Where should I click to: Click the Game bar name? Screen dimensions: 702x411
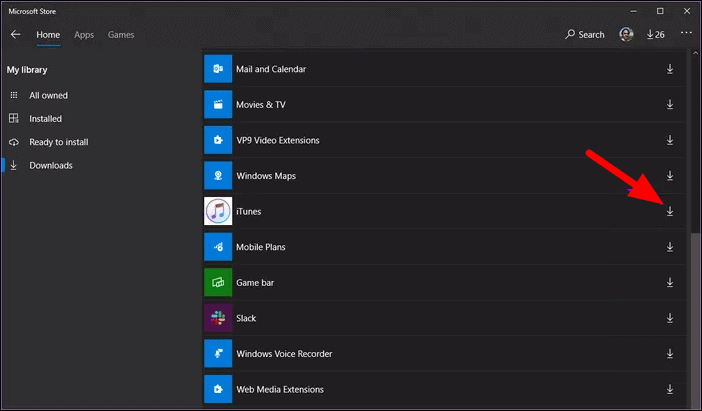click(255, 283)
